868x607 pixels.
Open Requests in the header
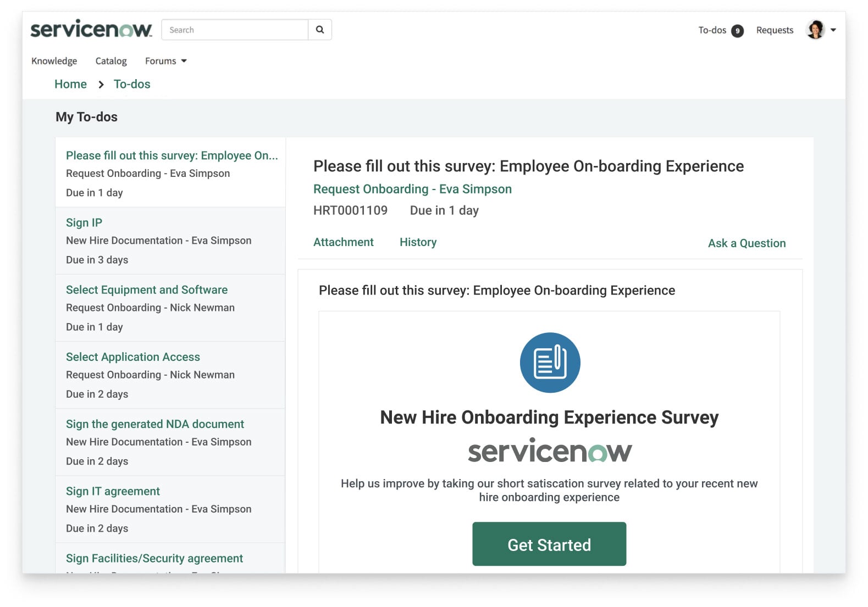[775, 30]
